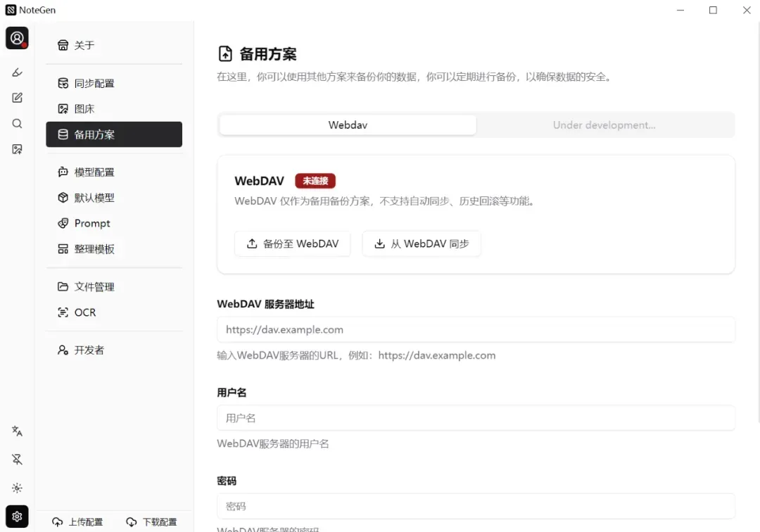Click the 开发者 user cog icon
Screen dimensions: 760x532
click(63, 350)
